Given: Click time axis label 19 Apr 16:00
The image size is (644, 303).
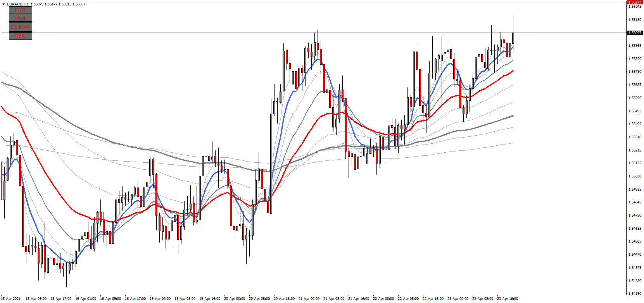Looking at the screenshot, I should coord(210,299).
